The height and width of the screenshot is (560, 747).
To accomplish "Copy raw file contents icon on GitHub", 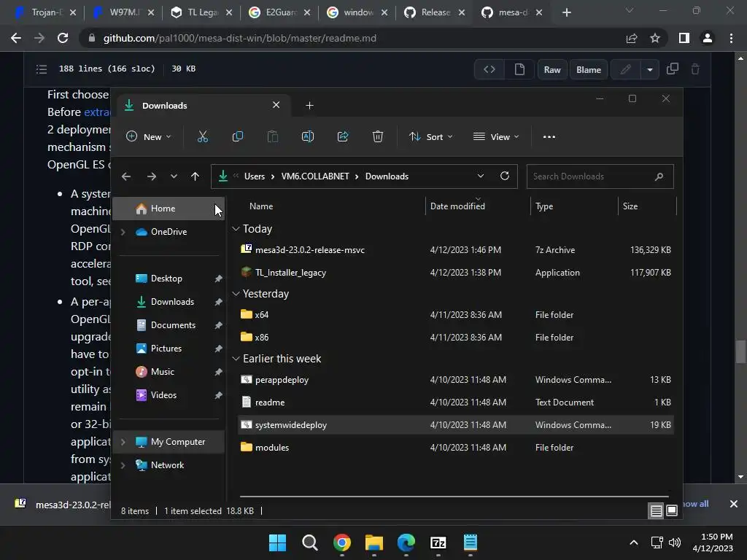I will (x=672, y=69).
